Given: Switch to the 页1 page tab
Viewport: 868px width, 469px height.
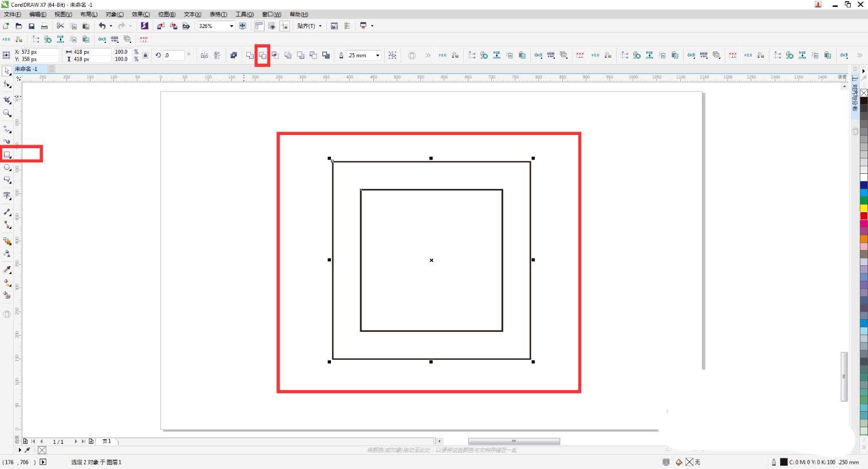Looking at the screenshot, I should click(x=106, y=441).
